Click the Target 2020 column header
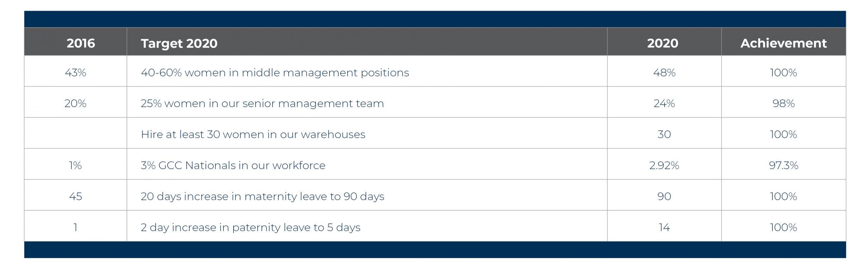 (x=179, y=43)
